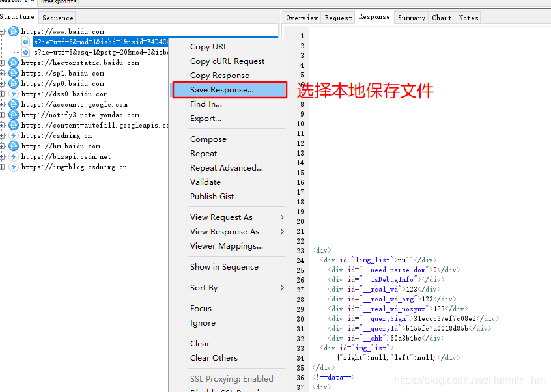Open the Request tab
Screen dimensions: 551x392
point(338,18)
